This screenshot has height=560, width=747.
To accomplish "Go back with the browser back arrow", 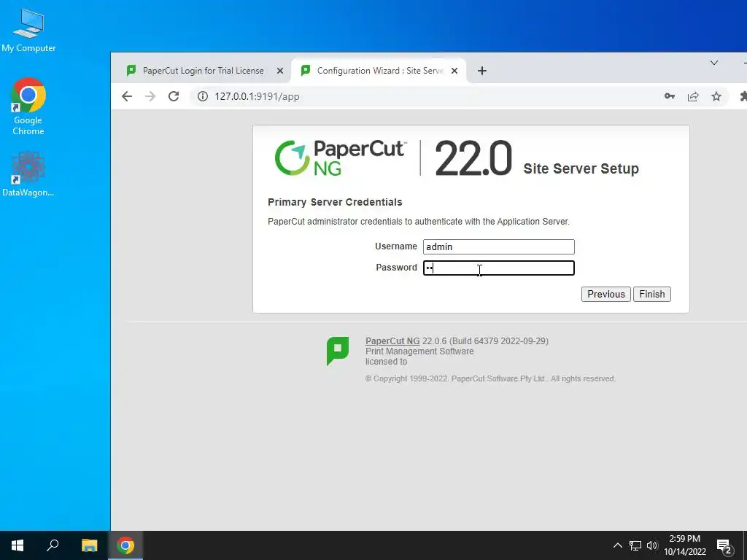I will pos(127,97).
